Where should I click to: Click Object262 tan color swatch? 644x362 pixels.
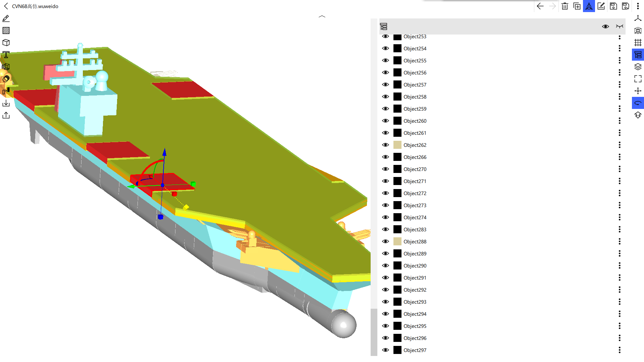coord(397,145)
